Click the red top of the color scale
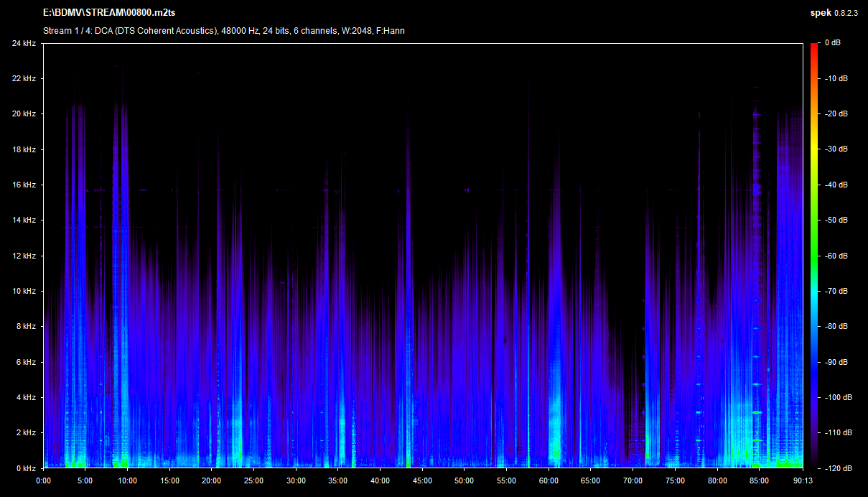 [814, 47]
